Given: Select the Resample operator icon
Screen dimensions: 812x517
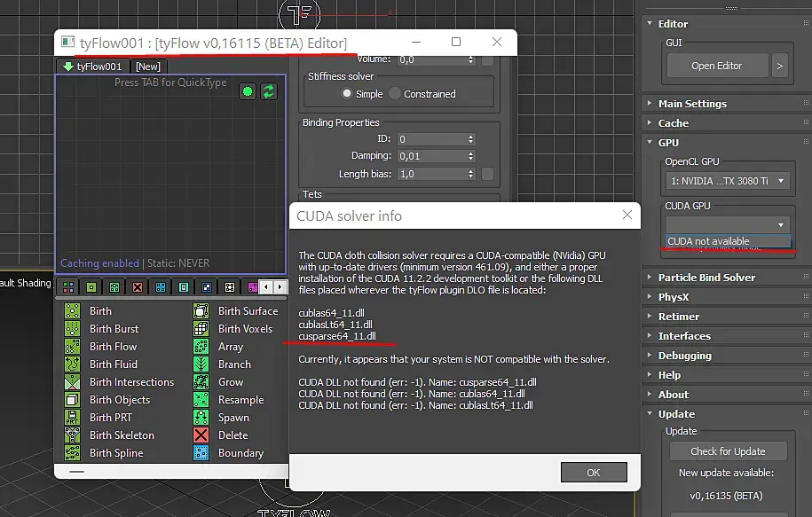Looking at the screenshot, I should (x=201, y=400).
